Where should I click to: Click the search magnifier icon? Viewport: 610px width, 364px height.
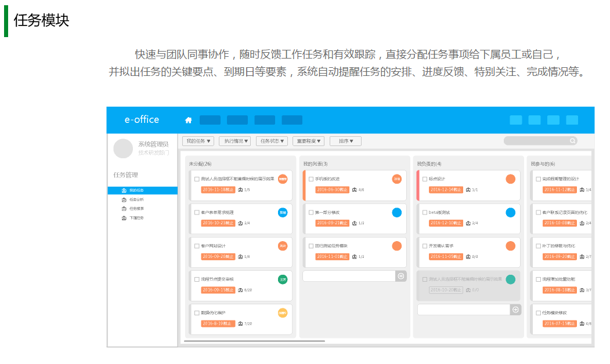(572, 141)
